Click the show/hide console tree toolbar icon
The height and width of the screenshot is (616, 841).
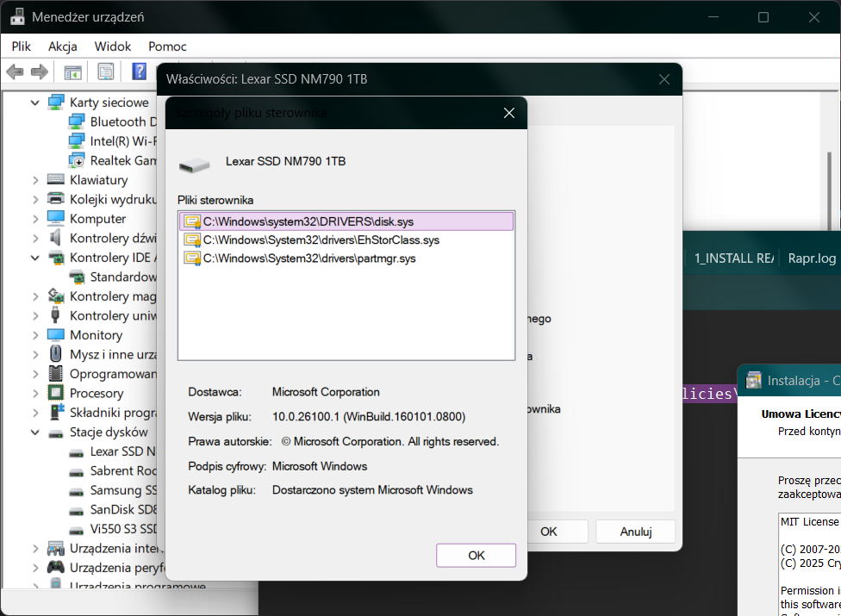click(x=73, y=72)
